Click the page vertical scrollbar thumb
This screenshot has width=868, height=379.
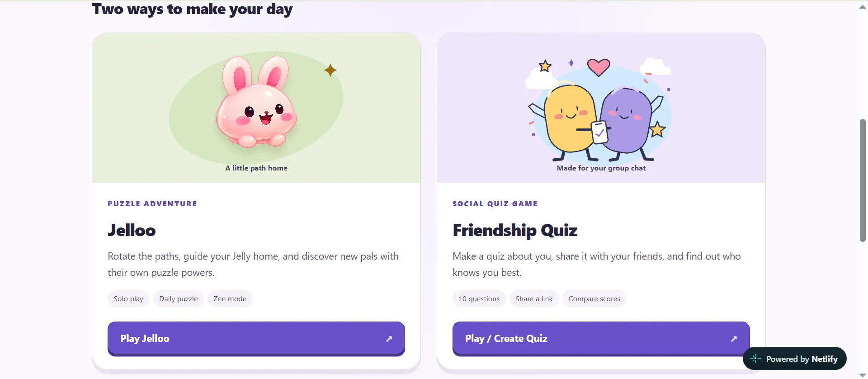[x=863, y=180]
